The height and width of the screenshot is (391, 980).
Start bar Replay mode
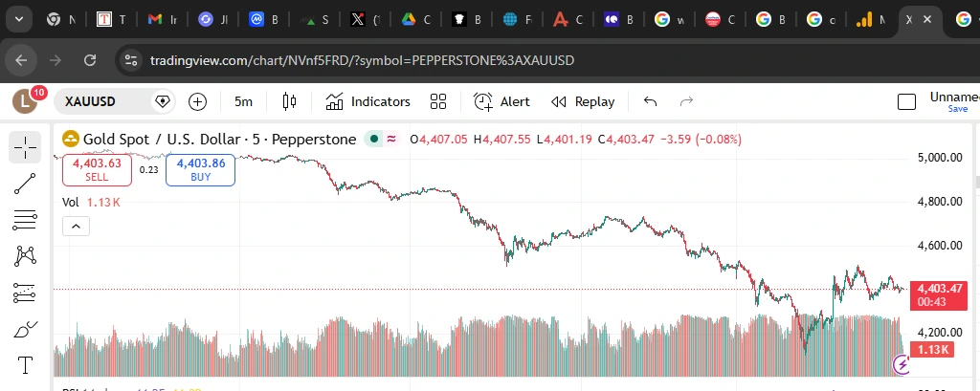coord(583,101)
